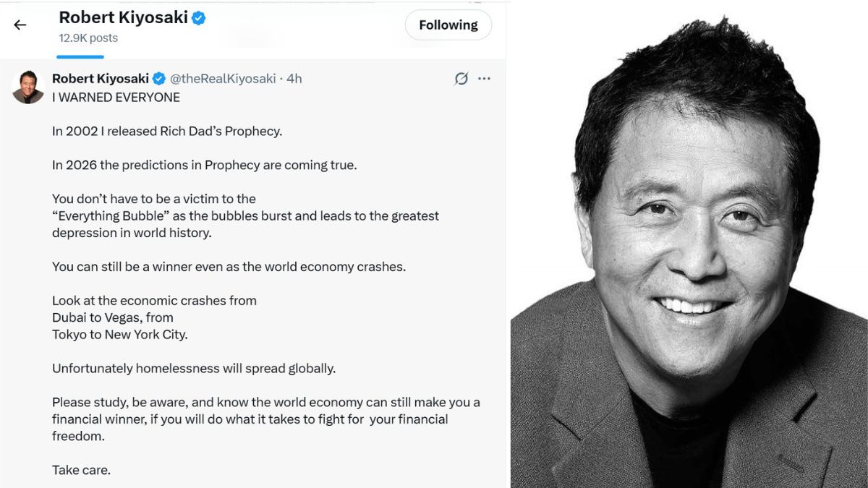Click the "Take care." closing line
The image size is (868, 488).
click(x=81, y=470)
